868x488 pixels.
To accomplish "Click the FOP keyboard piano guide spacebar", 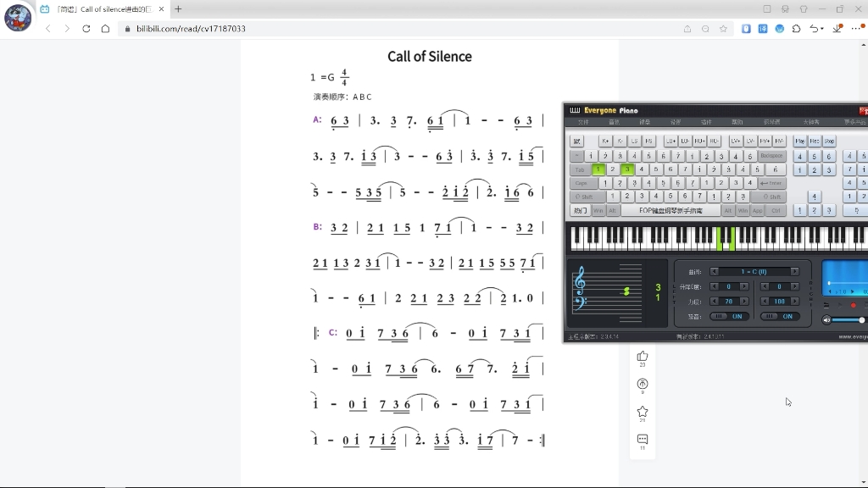I will click(x=670, y=211).
